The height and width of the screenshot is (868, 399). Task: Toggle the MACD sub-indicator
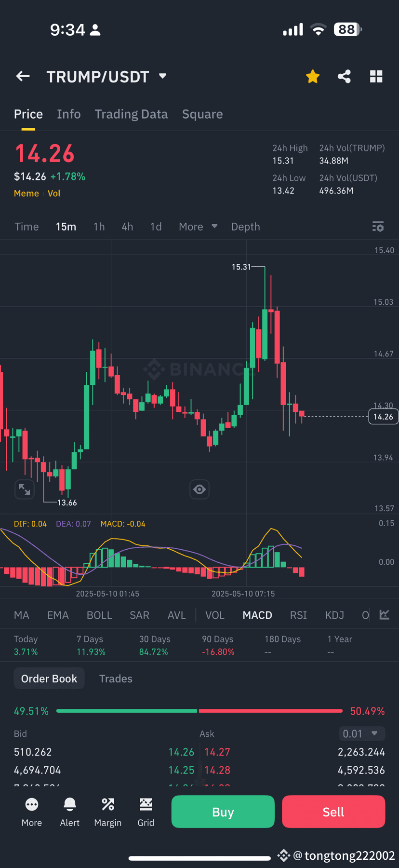257,615
